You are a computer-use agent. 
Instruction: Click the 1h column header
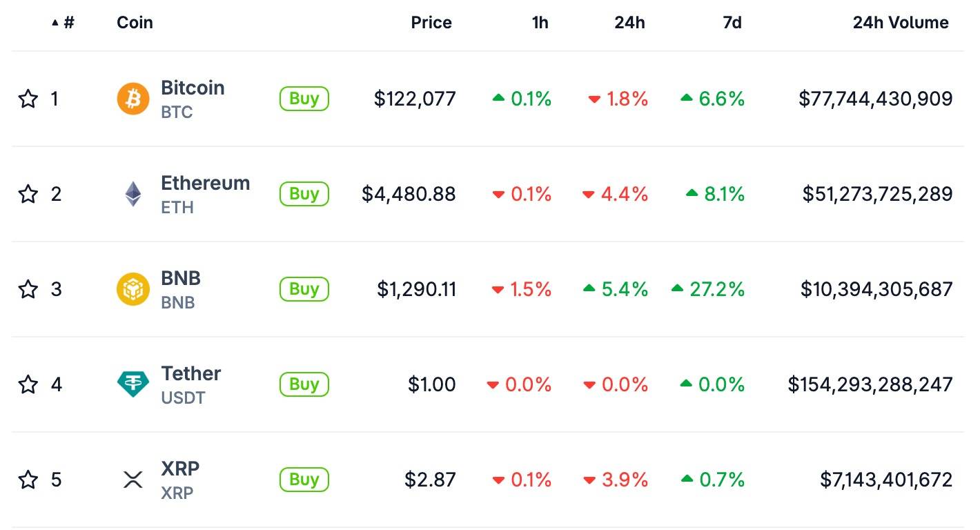pyautogui.click(x=540, y=23)
